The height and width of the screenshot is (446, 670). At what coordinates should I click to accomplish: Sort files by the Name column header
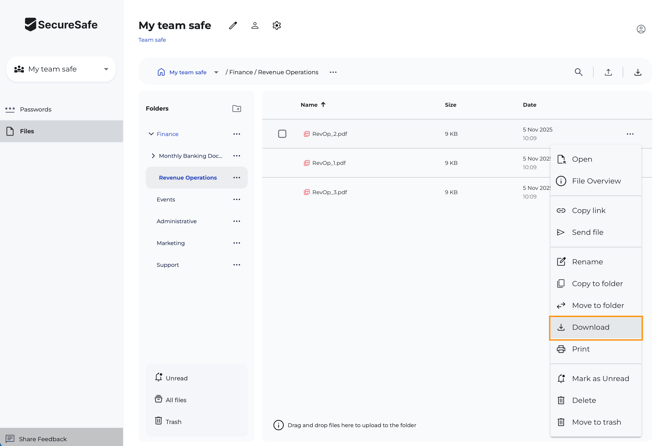tap(309, 104)
